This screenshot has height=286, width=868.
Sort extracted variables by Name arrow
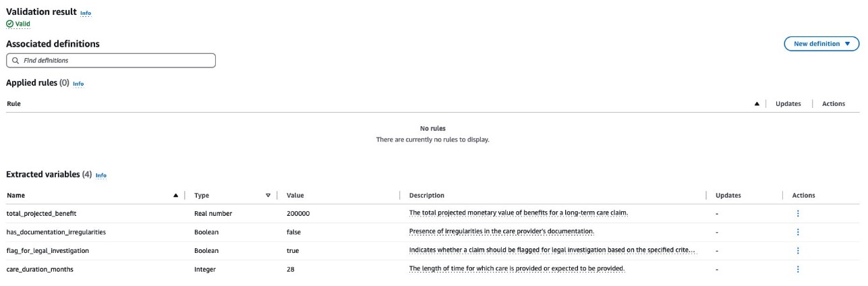(176, 196)
